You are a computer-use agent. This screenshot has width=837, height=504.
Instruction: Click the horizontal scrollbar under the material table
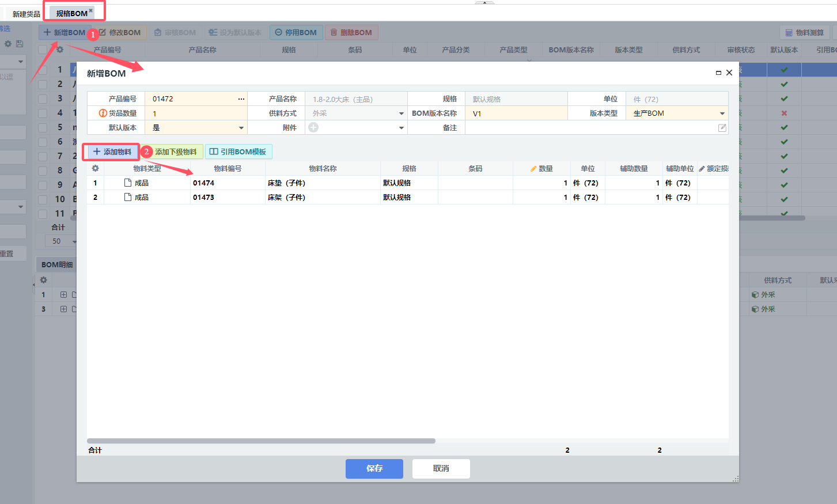point(261,441)
